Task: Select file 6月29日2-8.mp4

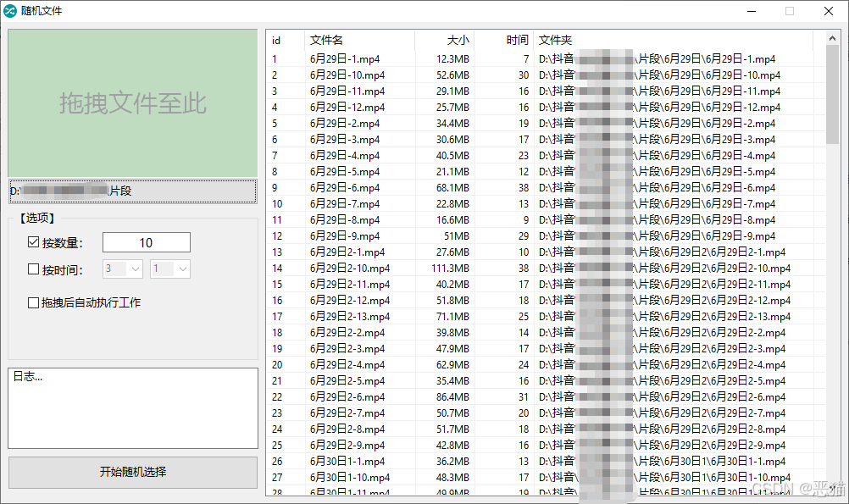Action: (x=347, y=429)
